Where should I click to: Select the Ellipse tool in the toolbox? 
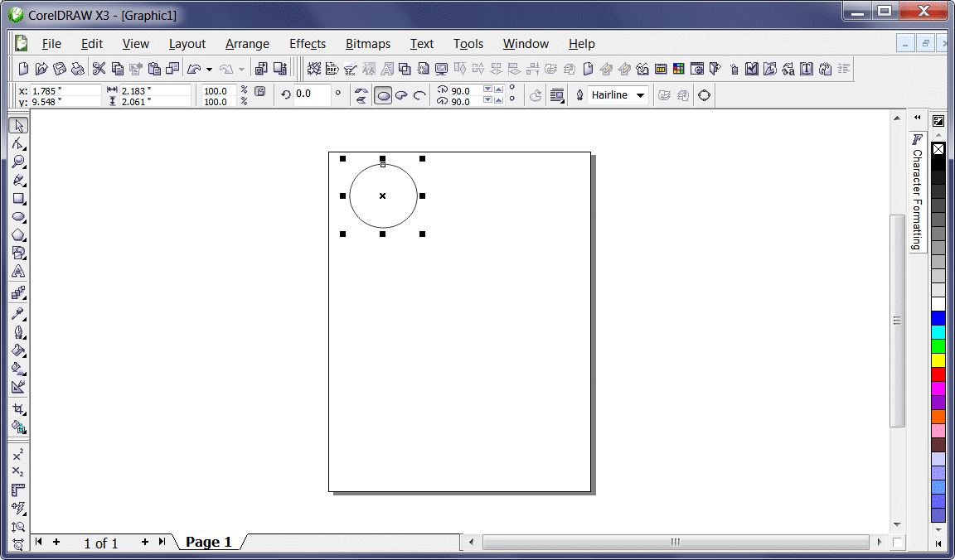pyautogui.click(x=18, y=217)
